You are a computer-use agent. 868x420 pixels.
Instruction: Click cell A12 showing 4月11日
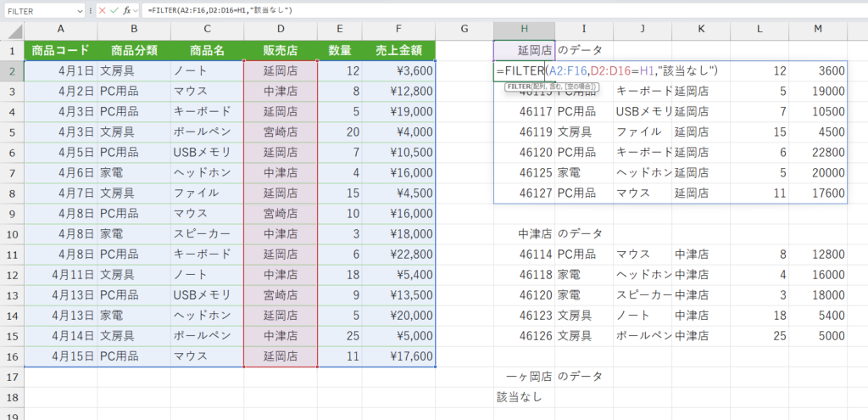(61, 275)
